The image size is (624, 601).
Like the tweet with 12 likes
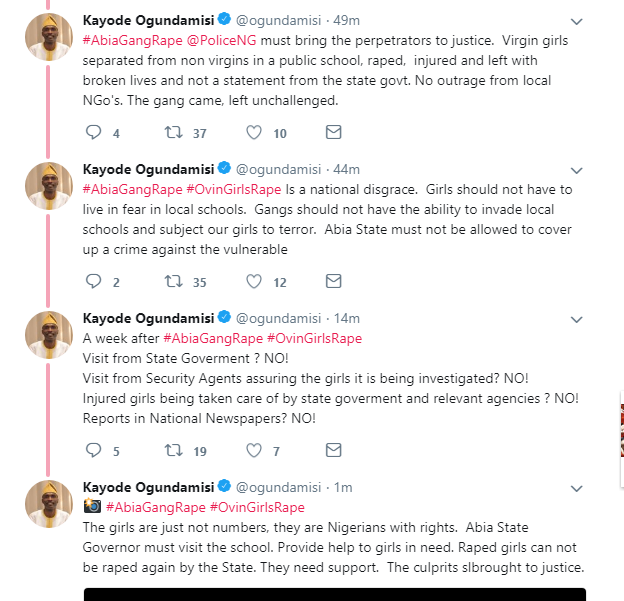(x=254, y=281)
